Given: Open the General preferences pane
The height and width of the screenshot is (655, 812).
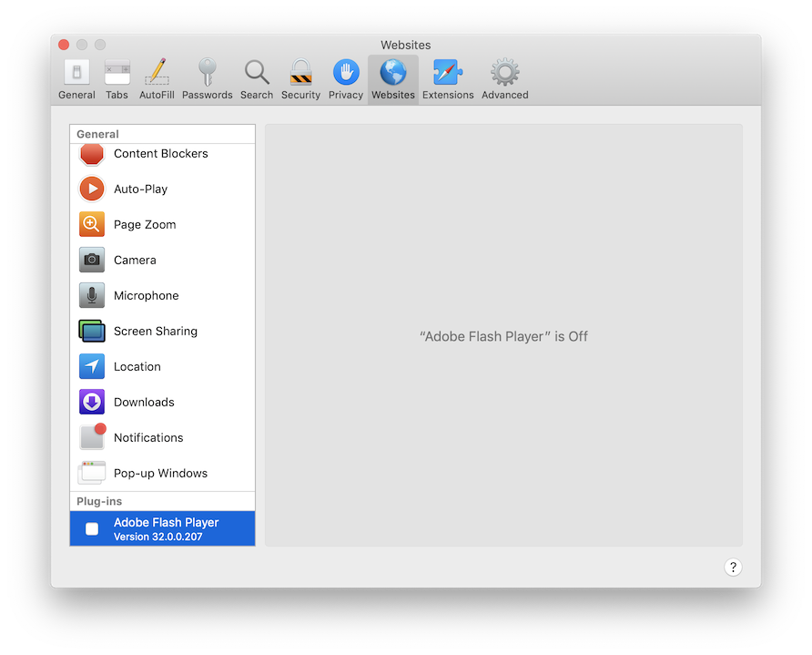Looking at the screenshot, I should point(76,79).
